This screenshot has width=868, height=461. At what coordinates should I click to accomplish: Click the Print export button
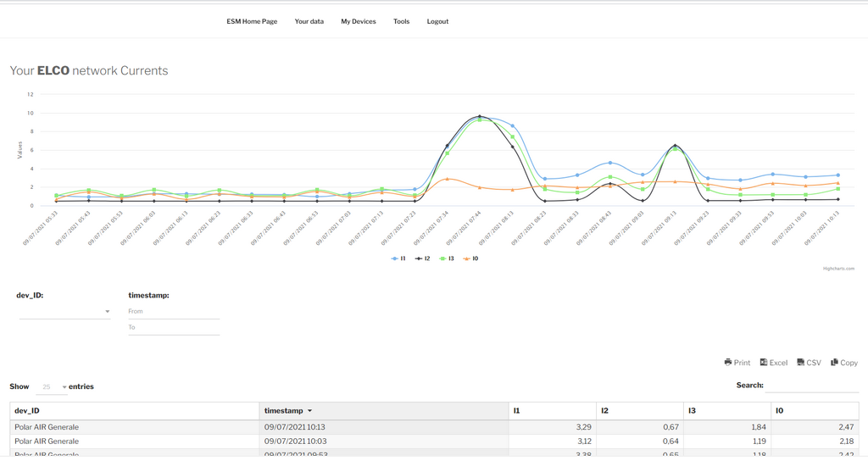click(737, 363)
